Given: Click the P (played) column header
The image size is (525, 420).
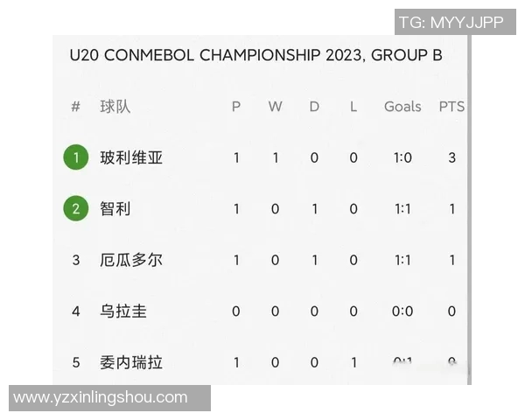Looking at the screenshot, I should tap(236, 107).
